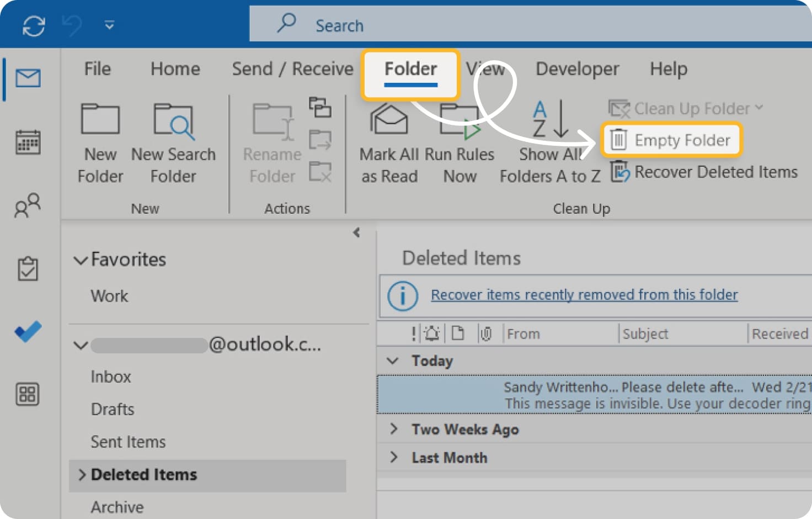Open the Developer tab
Viewport: 812px width, 519px height.
(577, 69)
